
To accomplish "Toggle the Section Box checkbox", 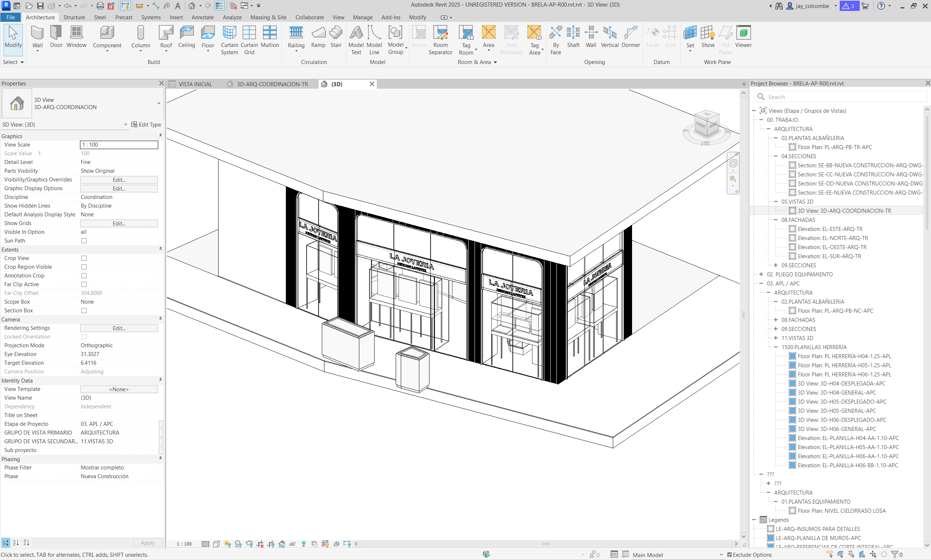I will [x=84, y=311].
